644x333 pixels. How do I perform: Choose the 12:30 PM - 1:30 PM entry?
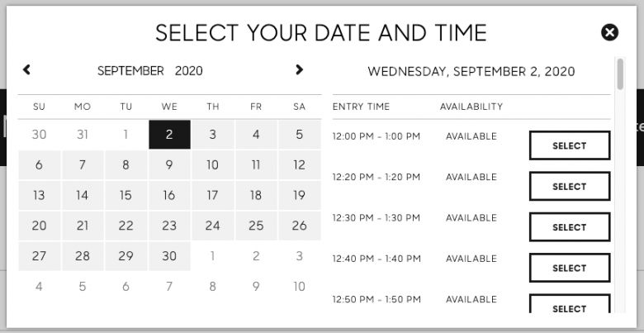coord(570,227)
